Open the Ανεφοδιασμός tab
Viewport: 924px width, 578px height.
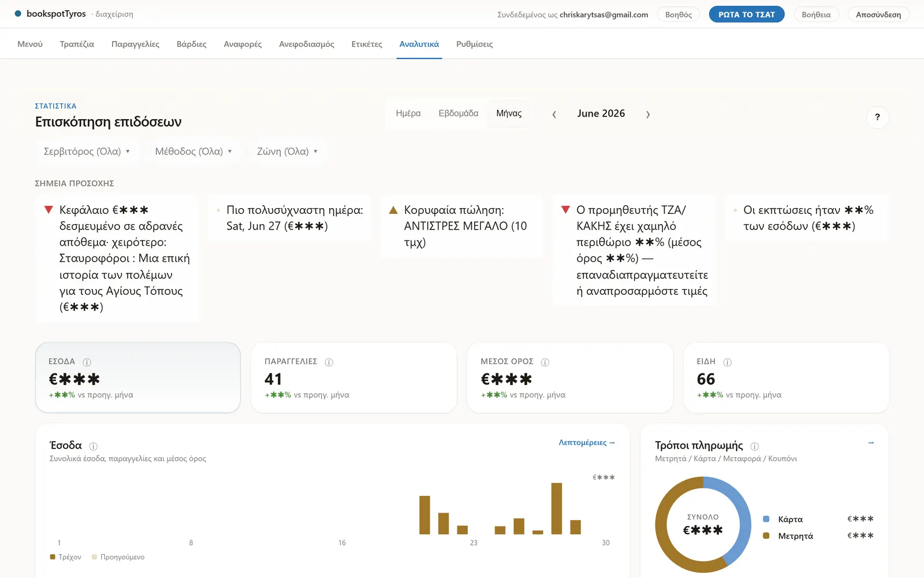click(307, 44)
